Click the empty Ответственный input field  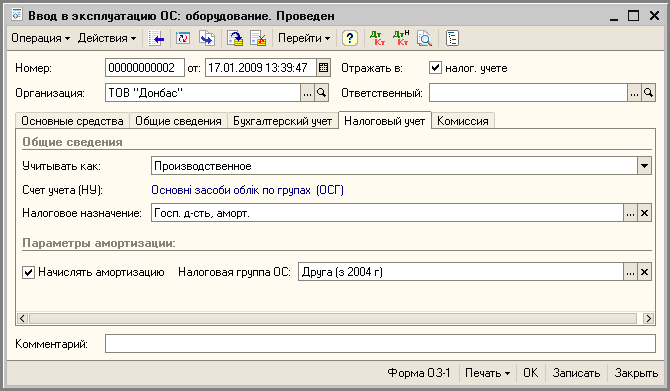pos(528,93)
